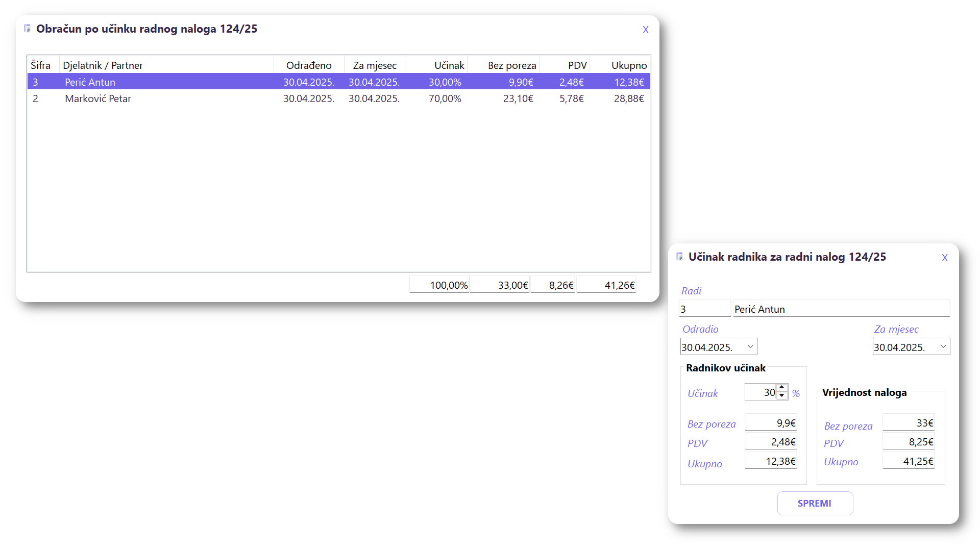Click the document icon beside Obračun title

pos(28,29)
